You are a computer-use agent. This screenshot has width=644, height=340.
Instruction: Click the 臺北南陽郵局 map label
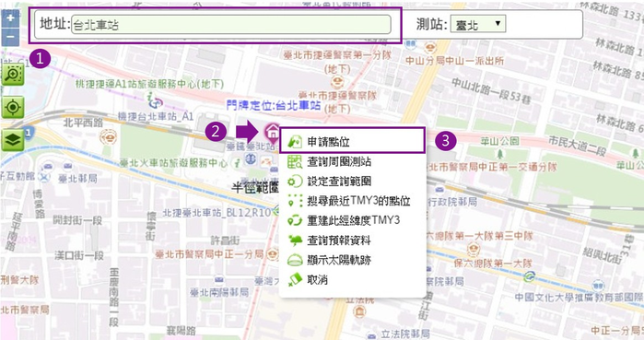219,292
